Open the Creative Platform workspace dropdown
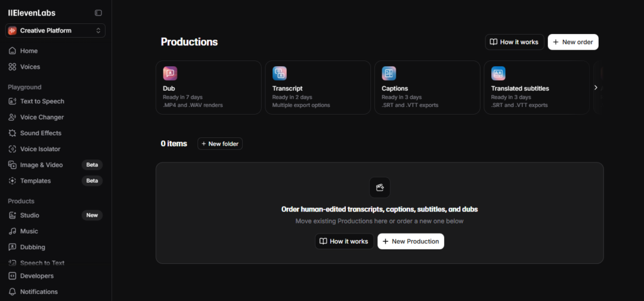Viewport: 644px width, 301px height. pos(55,30)
